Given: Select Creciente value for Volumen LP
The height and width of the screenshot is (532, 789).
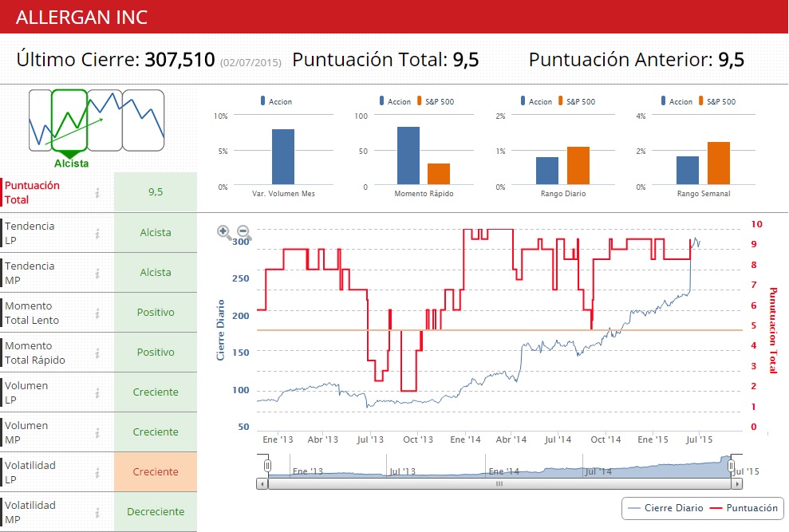Looking at the screenshot, I should pos(156,392).
